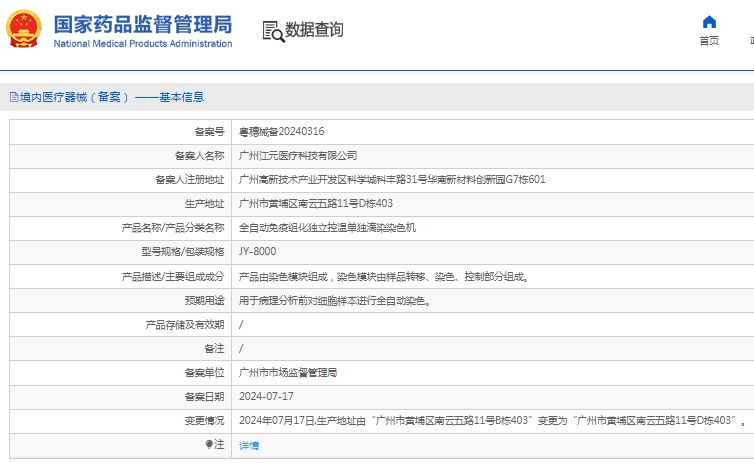Click the bulb icon next to 注
The width and height of the screenshot is (754, 463).
209,444
